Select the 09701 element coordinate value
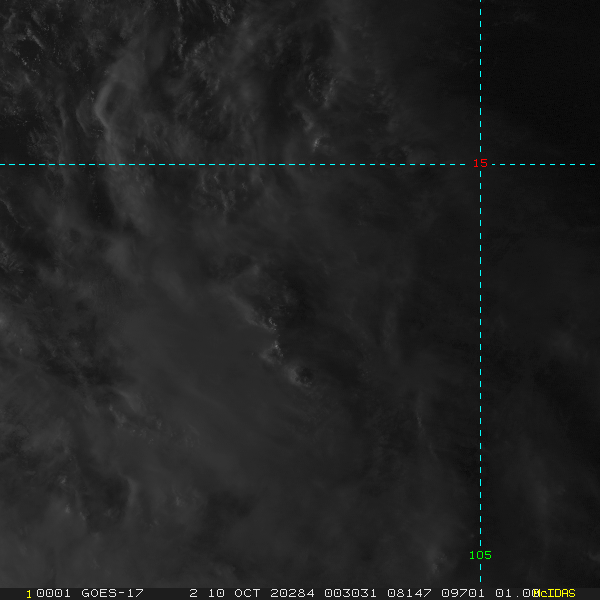The image size is (600, 600). tap(463, 593)
